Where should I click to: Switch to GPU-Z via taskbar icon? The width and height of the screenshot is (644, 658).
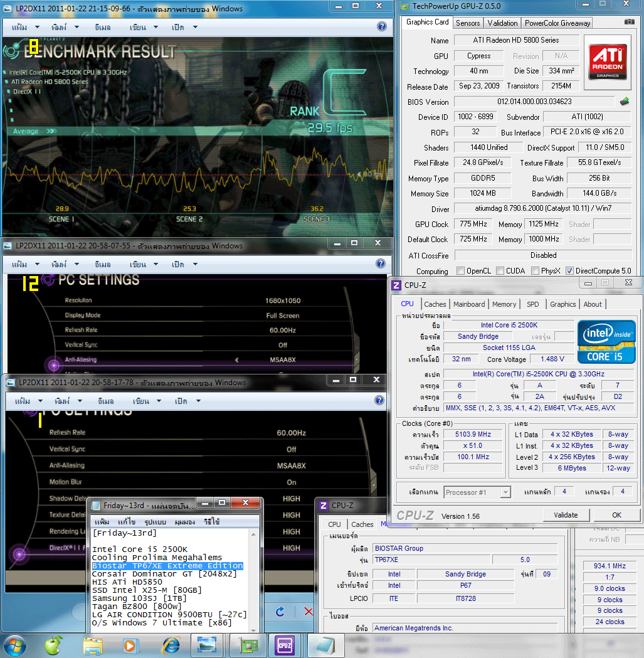click(x=248, y=645)
